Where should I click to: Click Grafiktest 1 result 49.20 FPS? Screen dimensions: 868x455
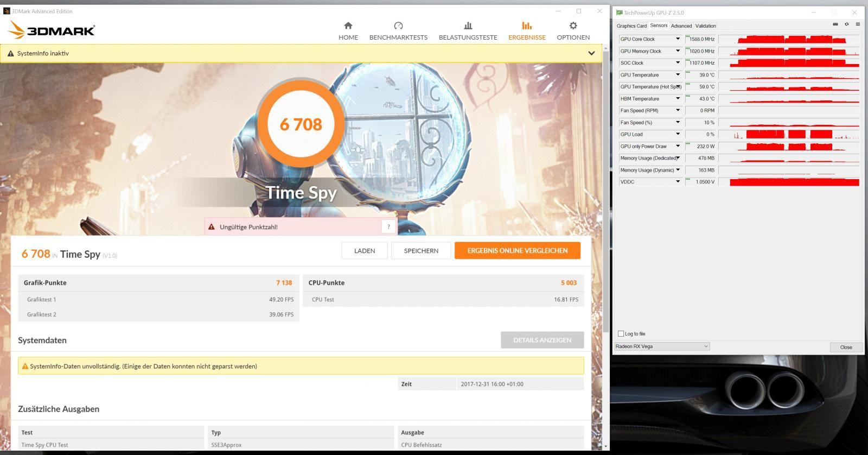click(x=281, y=300)
